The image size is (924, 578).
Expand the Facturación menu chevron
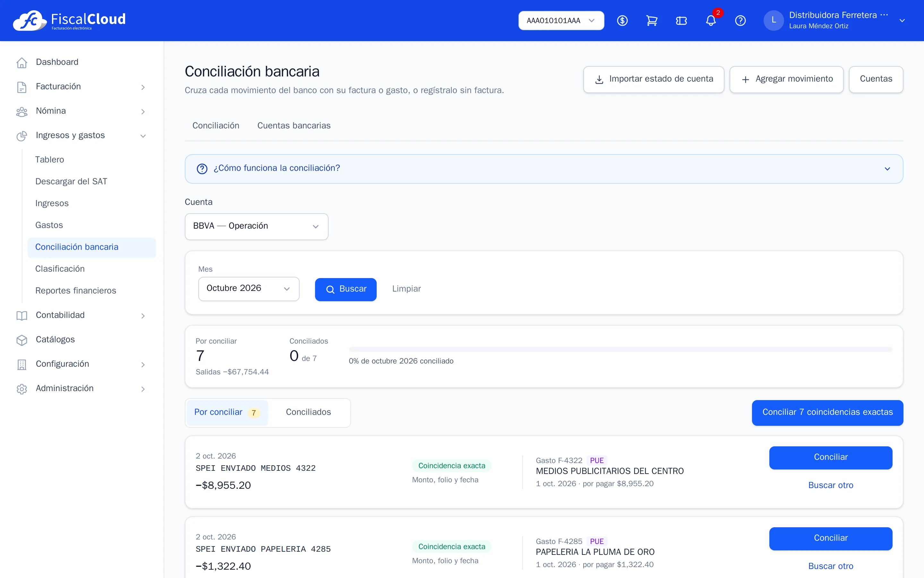click(x=143, y=87)
